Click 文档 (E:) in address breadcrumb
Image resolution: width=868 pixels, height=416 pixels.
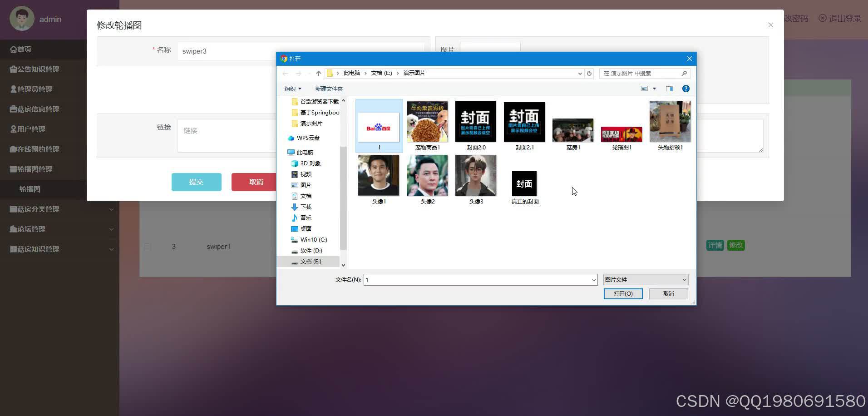pos(381,73)
